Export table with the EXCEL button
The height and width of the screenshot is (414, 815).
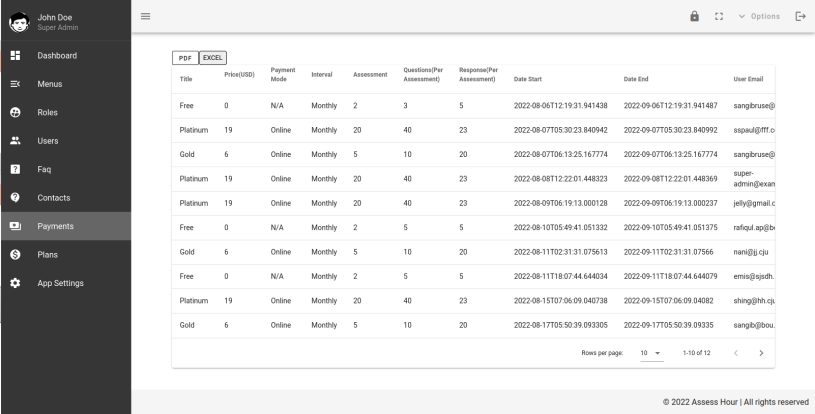tap(213, 58)
